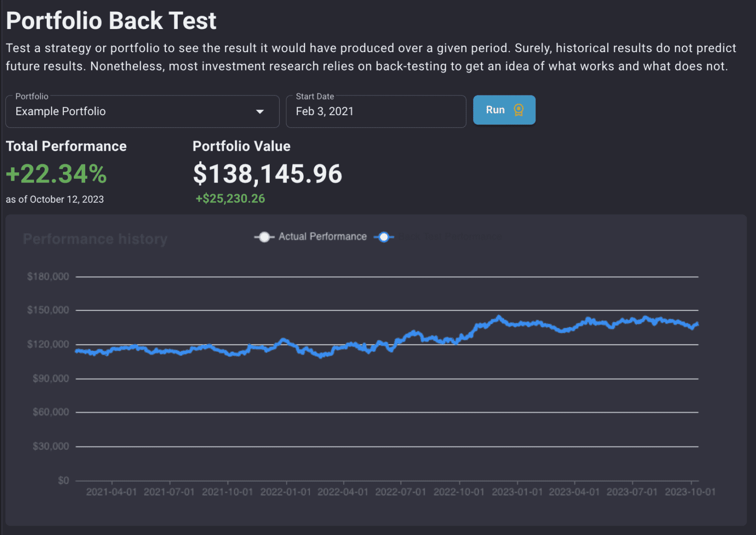Click the blue Back Test Performance legend marker

pyautogui.click(x=384, y=237)
